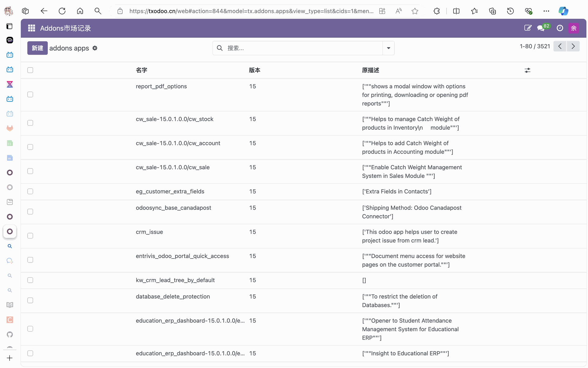This screenshot has height=368, width=588.
Task: Select the cw_account row checkbox
Action: point(30,147)
